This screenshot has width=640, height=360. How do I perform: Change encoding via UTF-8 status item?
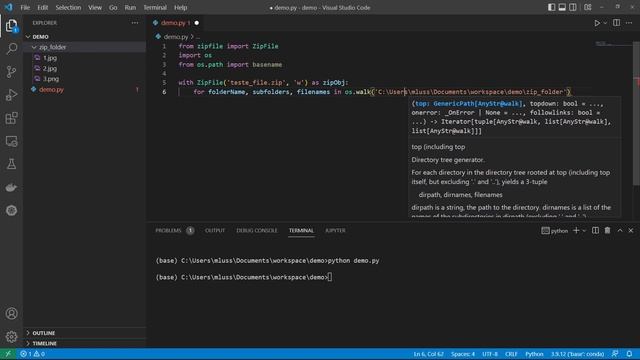click(490, 354)
